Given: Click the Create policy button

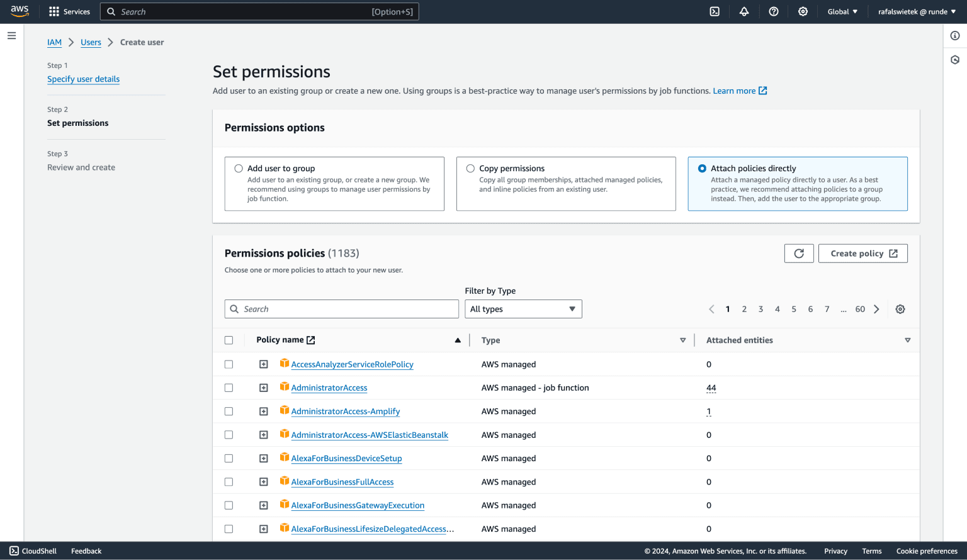Looking at the screenshot, I should coord(863,253).
